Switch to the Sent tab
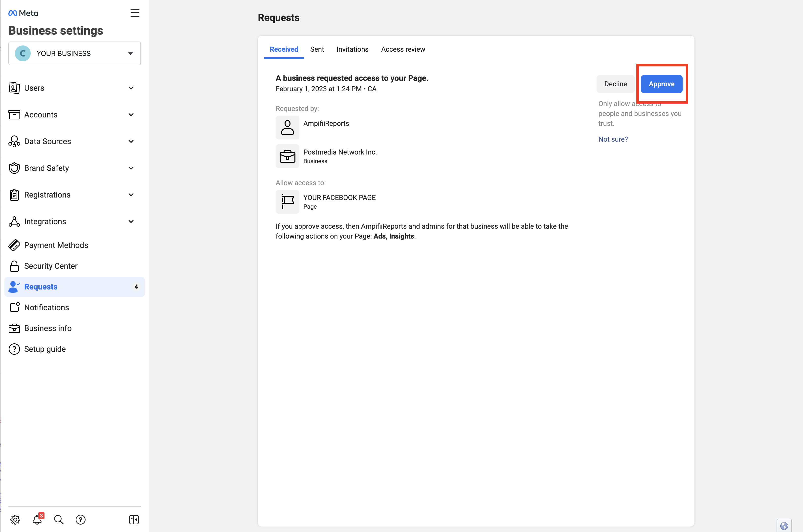 [x=317, y=49]
